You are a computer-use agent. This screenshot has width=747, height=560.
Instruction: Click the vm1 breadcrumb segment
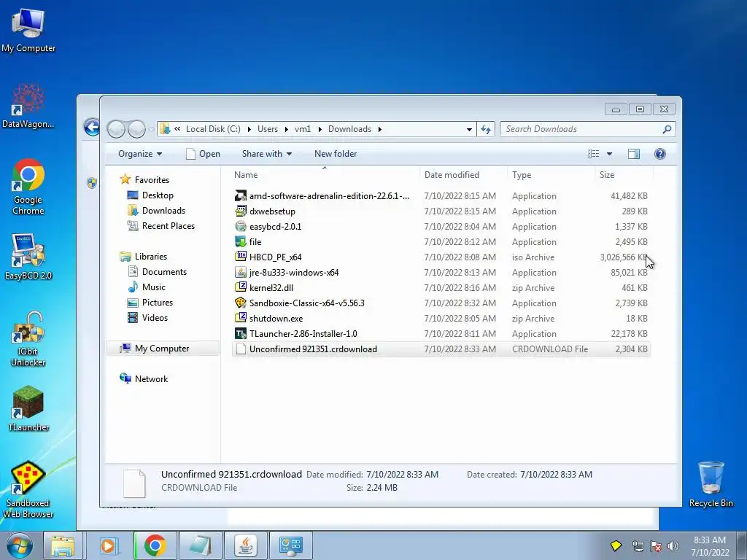click(303, 129)
